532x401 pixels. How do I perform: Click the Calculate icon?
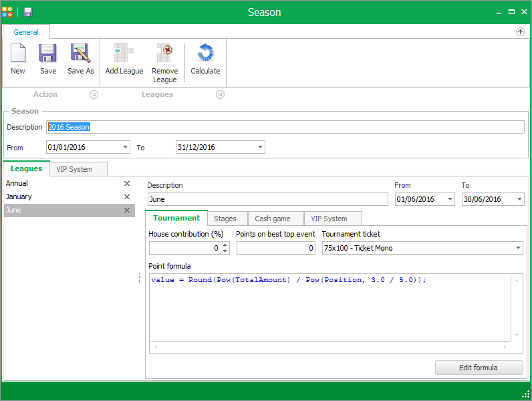coord(205,53)
